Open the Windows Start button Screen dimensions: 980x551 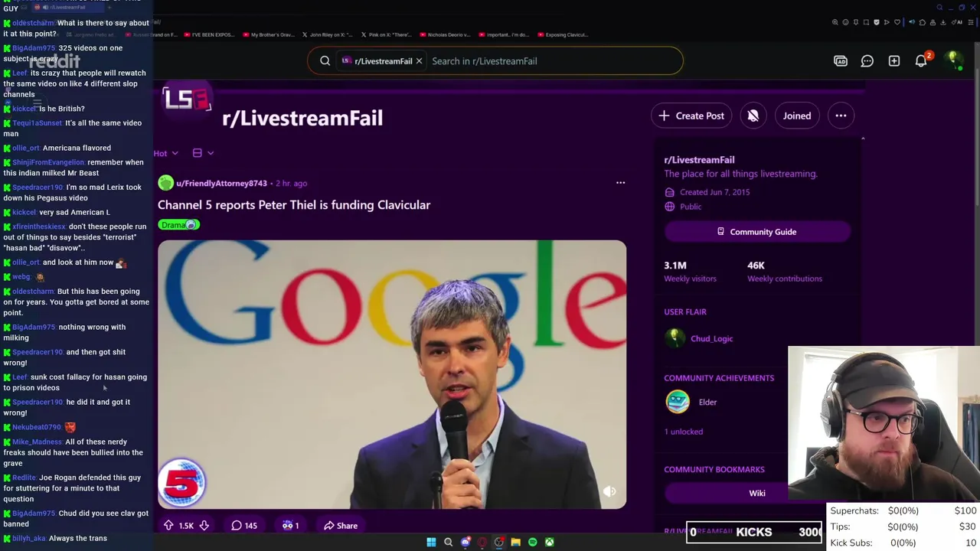click(431, 542)
